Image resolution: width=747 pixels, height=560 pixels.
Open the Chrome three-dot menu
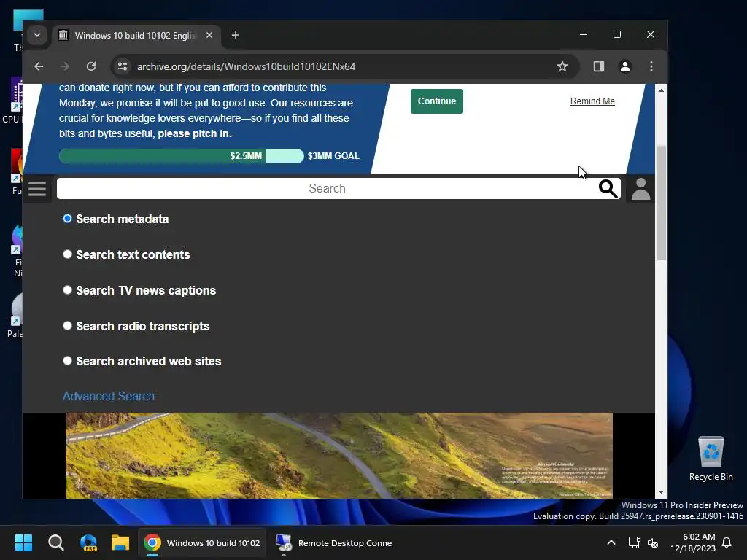click(x=651, y=66)
